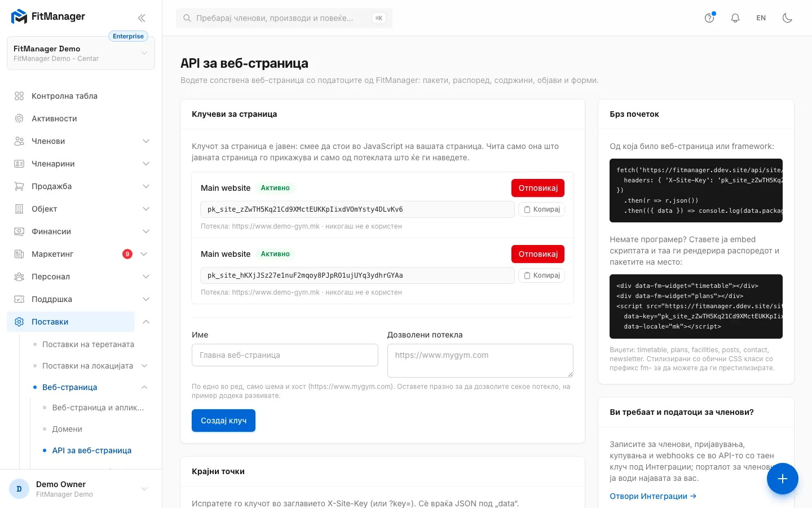Click the FitManager logo icon
812x508 pixels.
click(19, 17)
